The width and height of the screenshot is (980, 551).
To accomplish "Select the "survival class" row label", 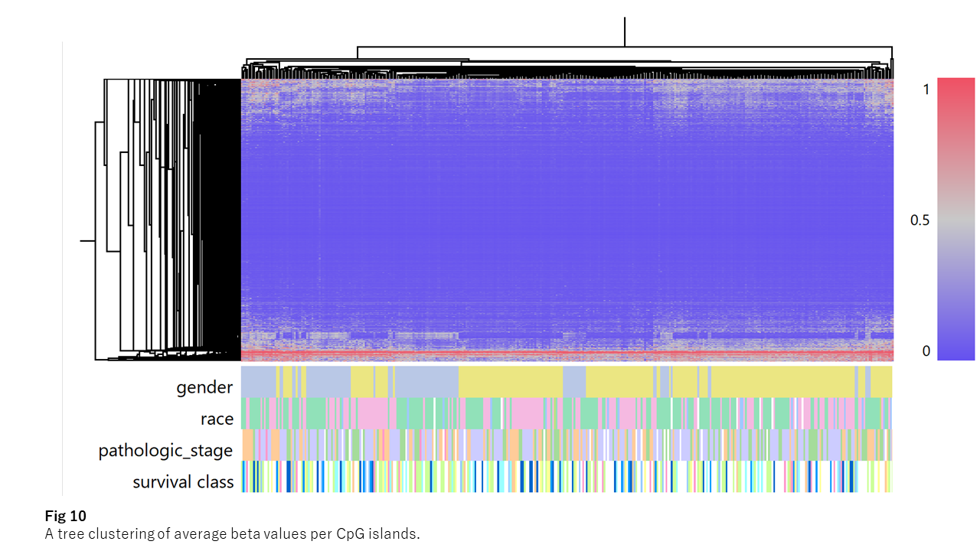I will (183, 482).
